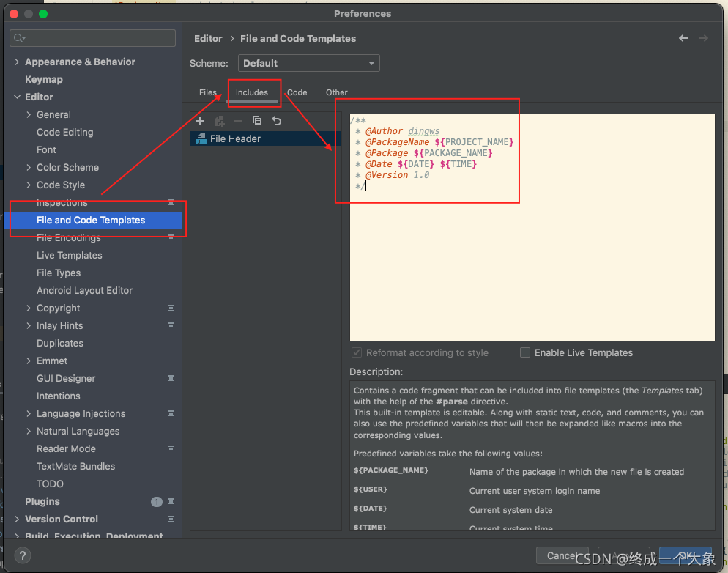Click the remove template minus icon
728x573 pixels.
(238, 121)
